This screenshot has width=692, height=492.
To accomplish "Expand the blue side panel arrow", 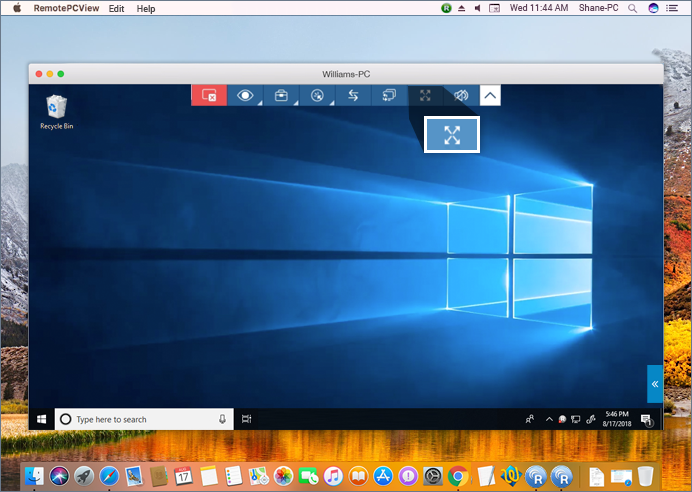I will pos(655,384).
